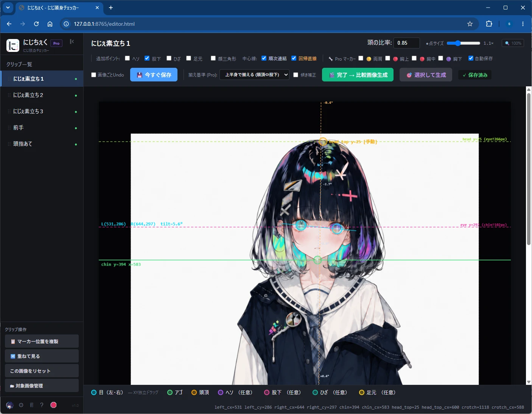
Task: Toggle the 顔三角形 checkbox
Action: coord(213,58)
